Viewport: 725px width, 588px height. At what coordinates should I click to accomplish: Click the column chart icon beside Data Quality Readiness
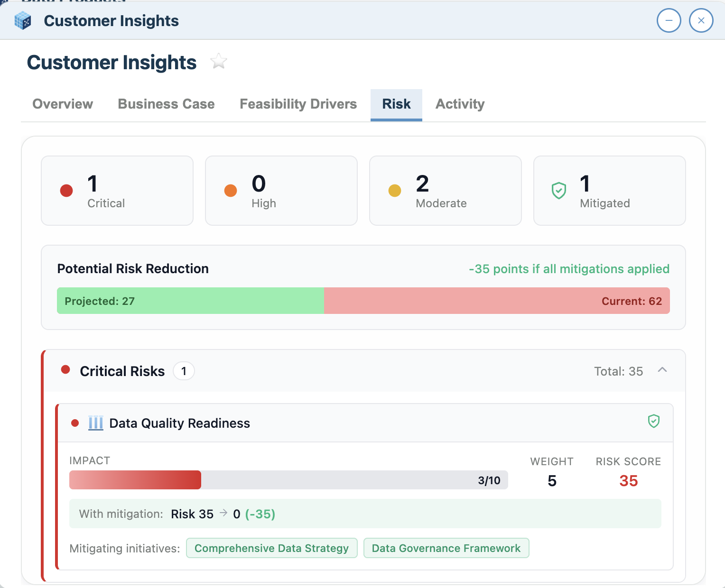95,423
